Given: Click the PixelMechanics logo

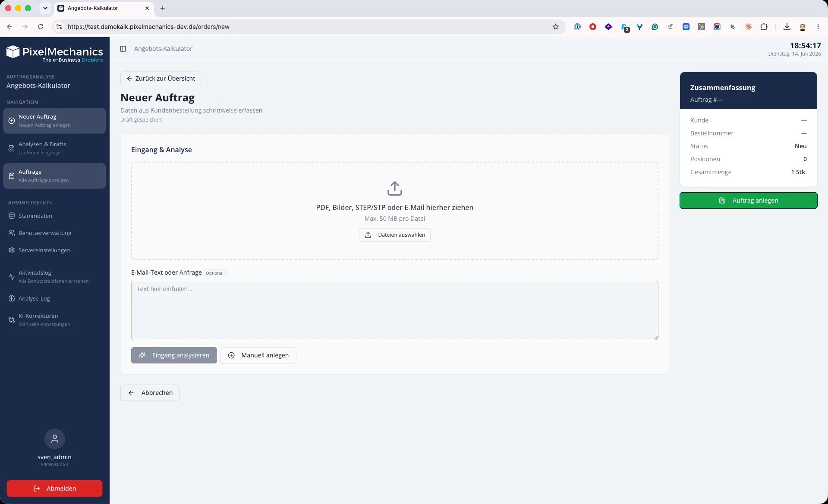Looking at the screenshot, I should [54, 53].
